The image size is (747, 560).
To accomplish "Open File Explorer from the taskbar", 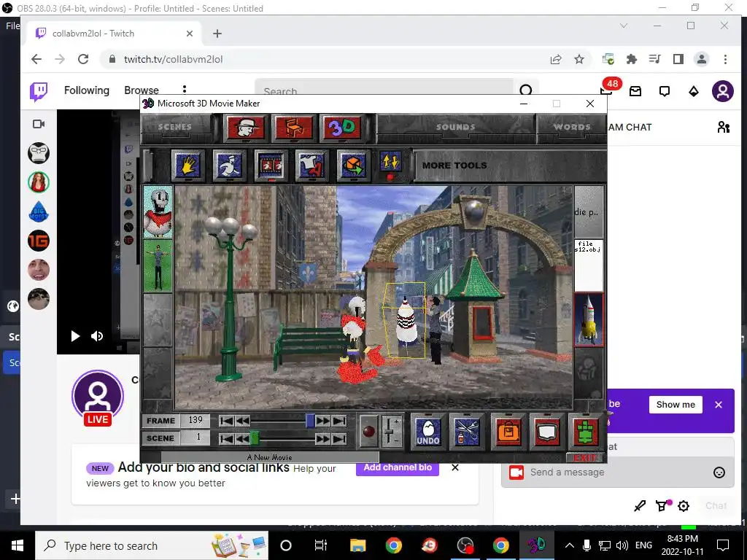I will tap(357, 545).
